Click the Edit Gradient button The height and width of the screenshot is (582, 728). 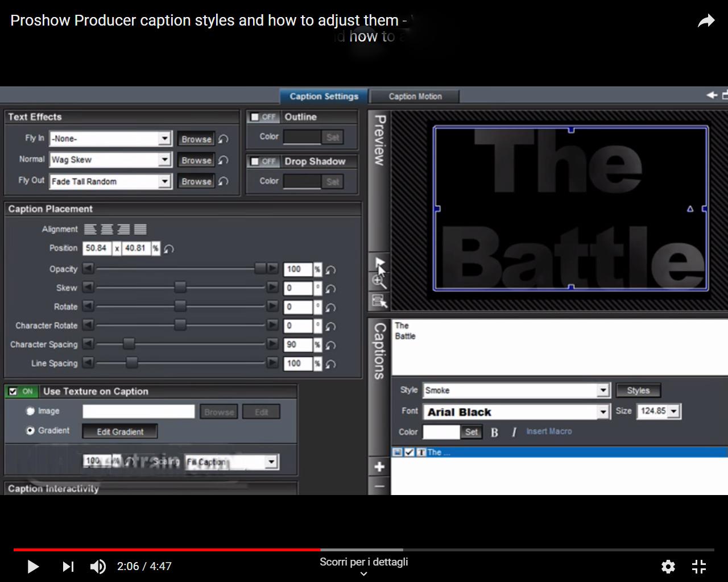coord(120,431)
